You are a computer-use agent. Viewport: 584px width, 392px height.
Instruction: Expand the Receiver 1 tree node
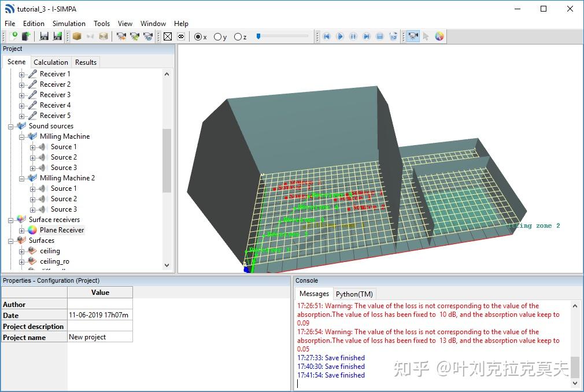(x=22, y=74)
